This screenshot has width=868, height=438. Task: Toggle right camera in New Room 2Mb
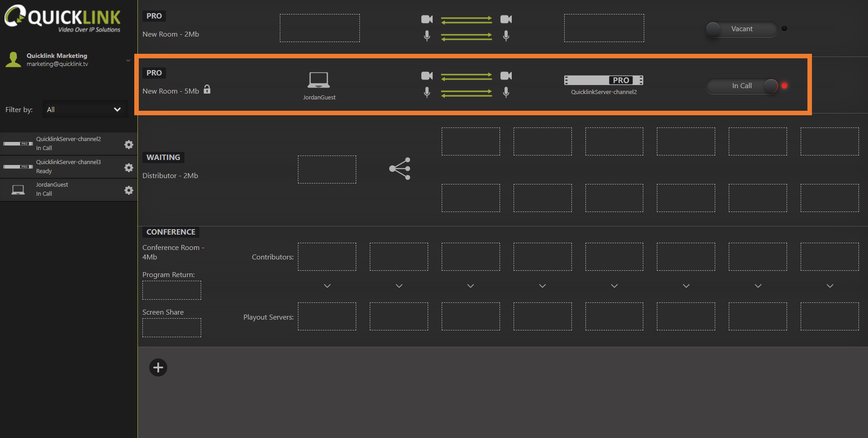pyautogui.click(x=506, y=19)
